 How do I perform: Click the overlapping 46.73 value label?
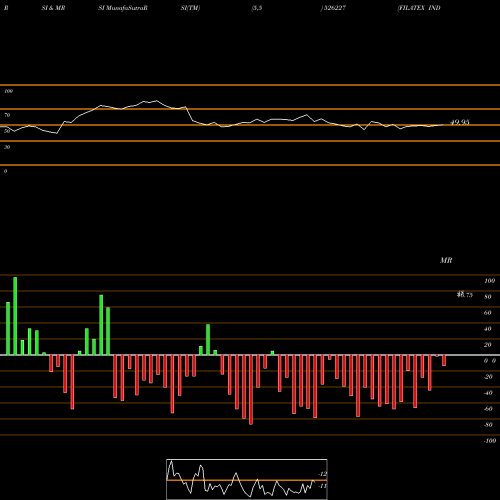(465, 294)
